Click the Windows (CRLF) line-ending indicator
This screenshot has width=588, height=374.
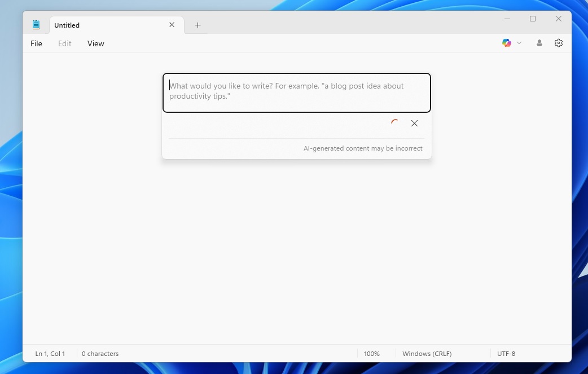(x=427, y=354)
